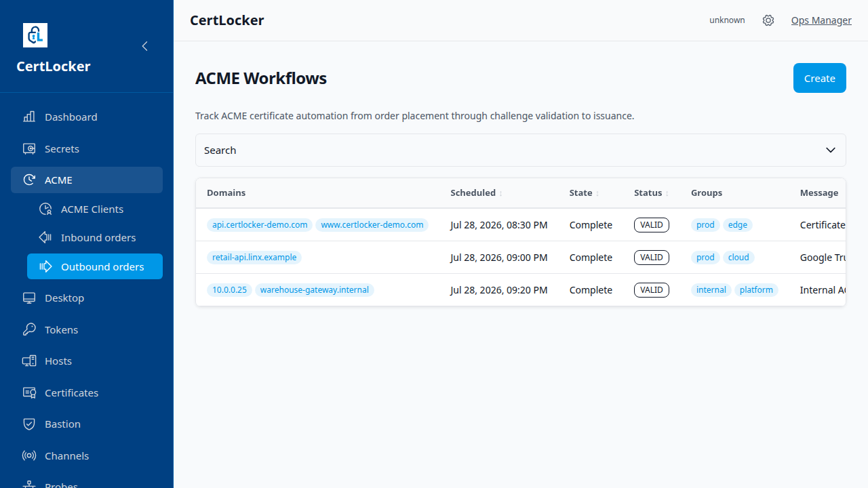Click into the Search field
868x488 pixels.
[521, 150]
